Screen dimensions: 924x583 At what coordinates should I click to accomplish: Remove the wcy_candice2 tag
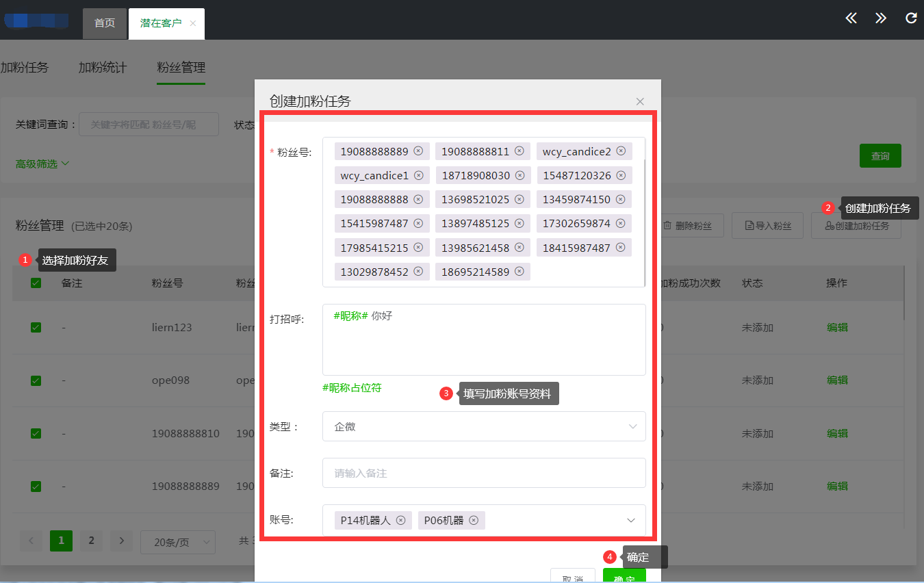pyautogui.click(x=621, y=151)
